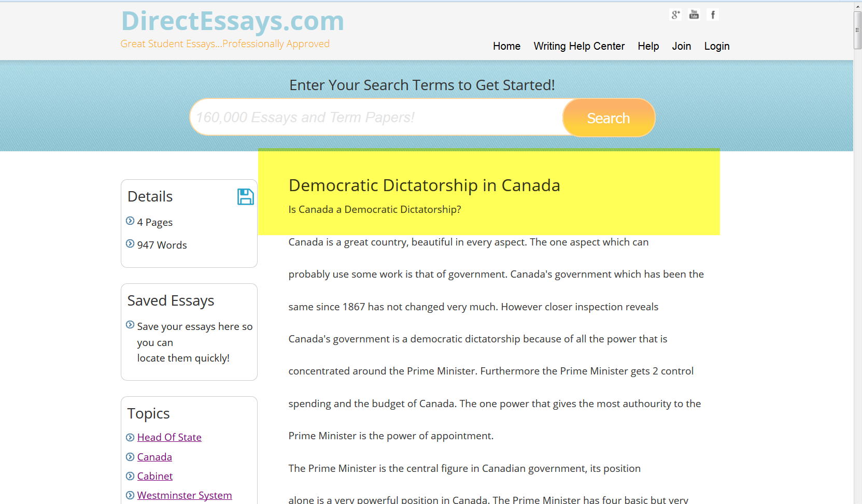Follow the Canada topic link

(154, 457)
